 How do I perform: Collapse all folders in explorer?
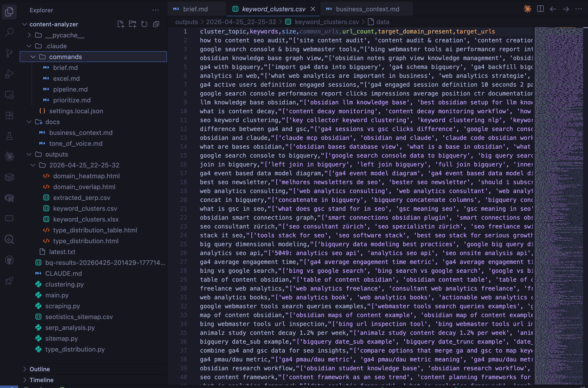click(x=156, y=24)
